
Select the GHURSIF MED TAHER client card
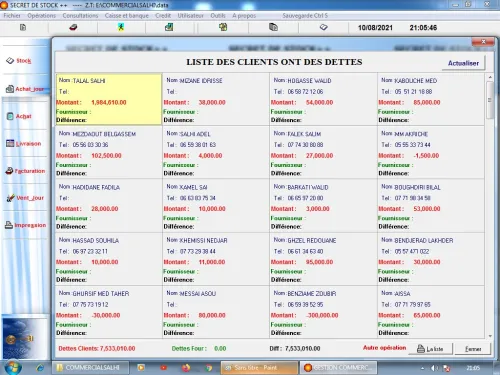(x=109, y=312)
